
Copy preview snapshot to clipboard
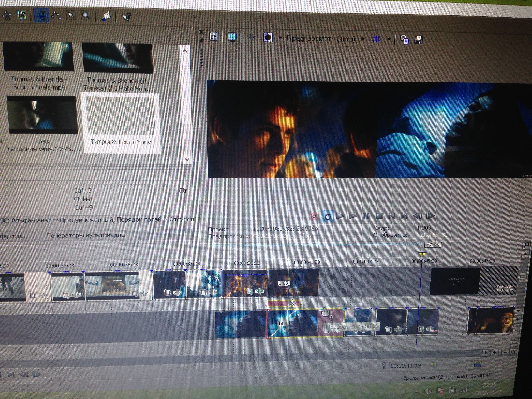coord(404,39)
